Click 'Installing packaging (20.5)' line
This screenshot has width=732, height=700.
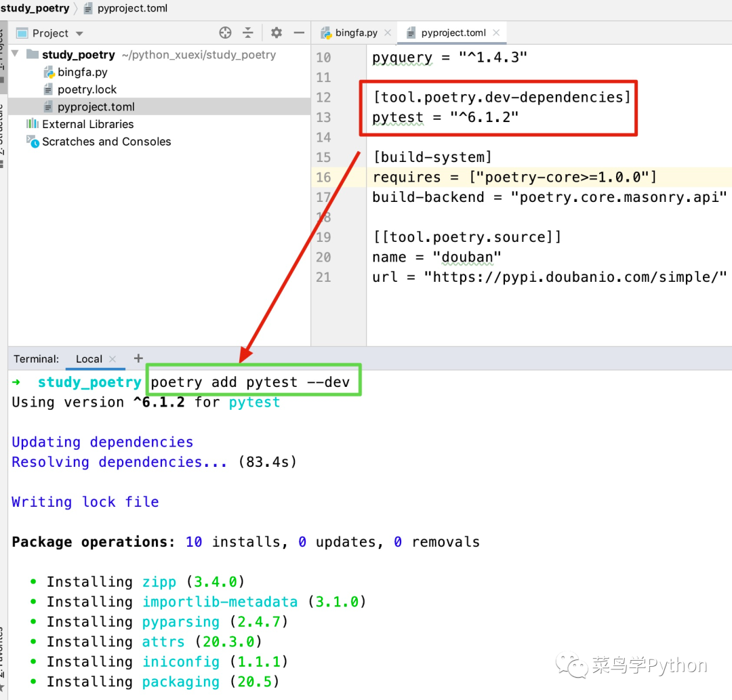[x=163, y=682]
